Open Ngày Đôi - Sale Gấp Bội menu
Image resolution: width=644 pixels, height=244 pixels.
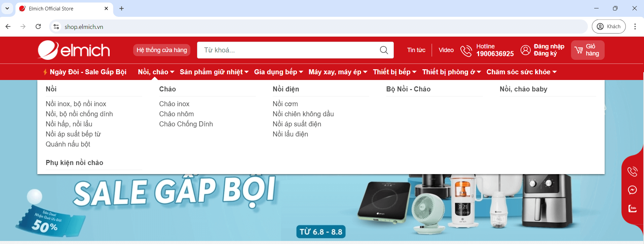(85, 72)
